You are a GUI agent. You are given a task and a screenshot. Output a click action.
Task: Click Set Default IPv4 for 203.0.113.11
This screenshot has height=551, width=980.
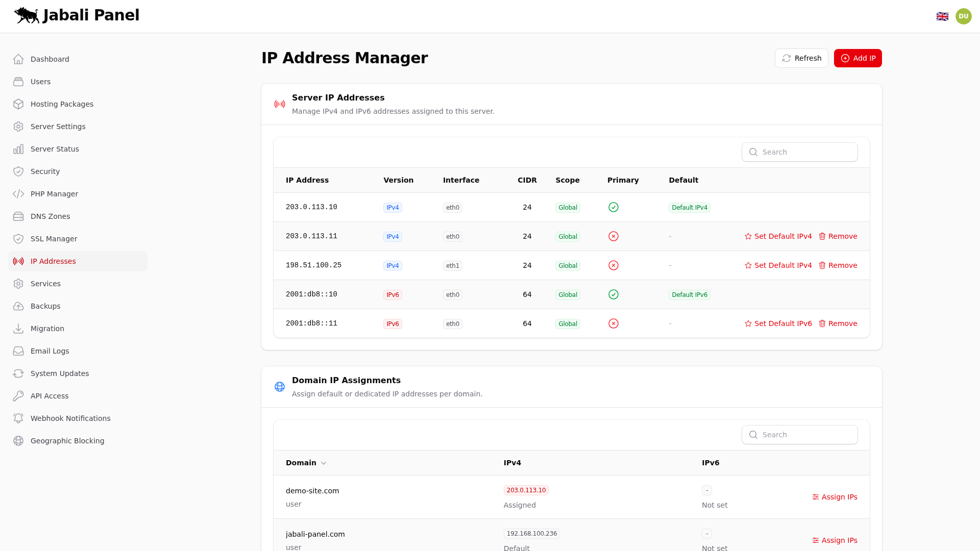point(778,236)
